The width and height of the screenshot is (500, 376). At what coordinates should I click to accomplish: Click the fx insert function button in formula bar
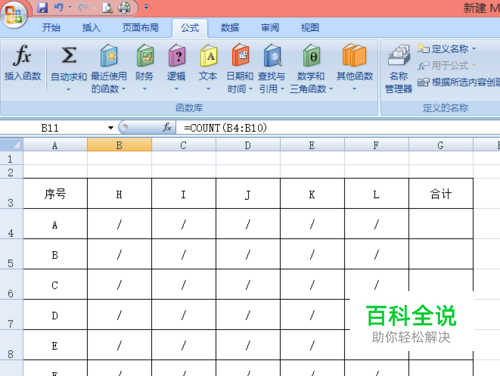[x=167, y=127]
